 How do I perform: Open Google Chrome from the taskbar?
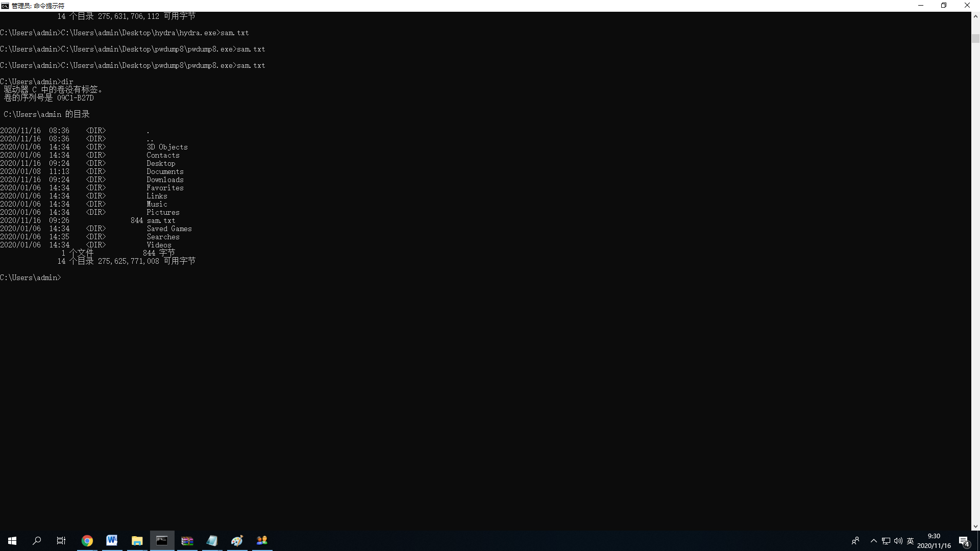[87, 541]
